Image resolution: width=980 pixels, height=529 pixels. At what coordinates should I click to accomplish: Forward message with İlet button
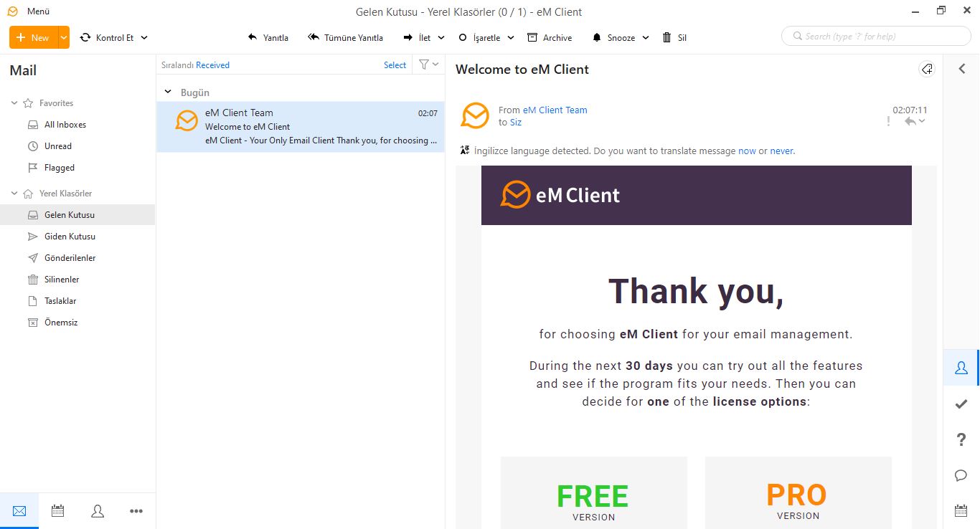point(417,37)
